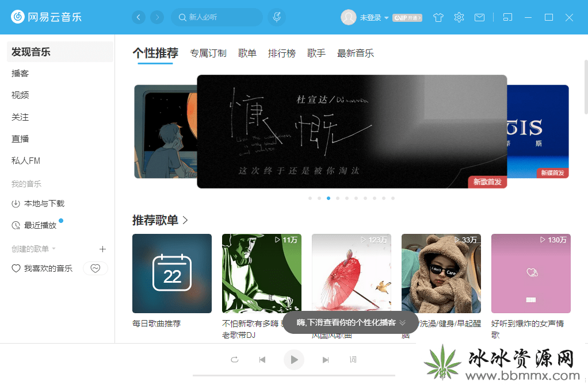Select the third highlighted carousel dot
This screenshot has height=385, width=588.
click(x=329, y=198)
